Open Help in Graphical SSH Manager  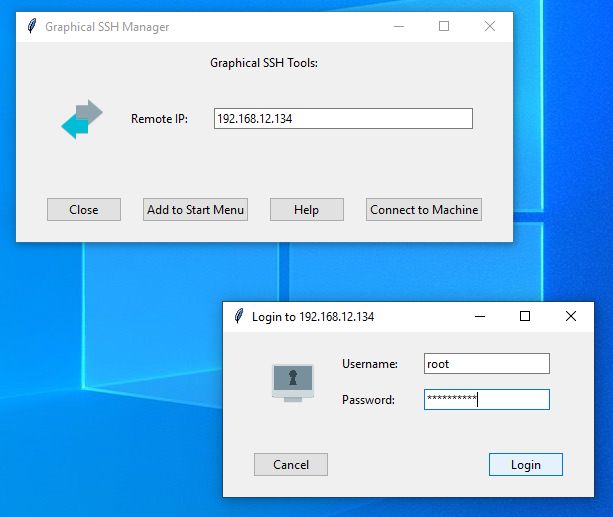pyautogui.click(x=306, y=210)
